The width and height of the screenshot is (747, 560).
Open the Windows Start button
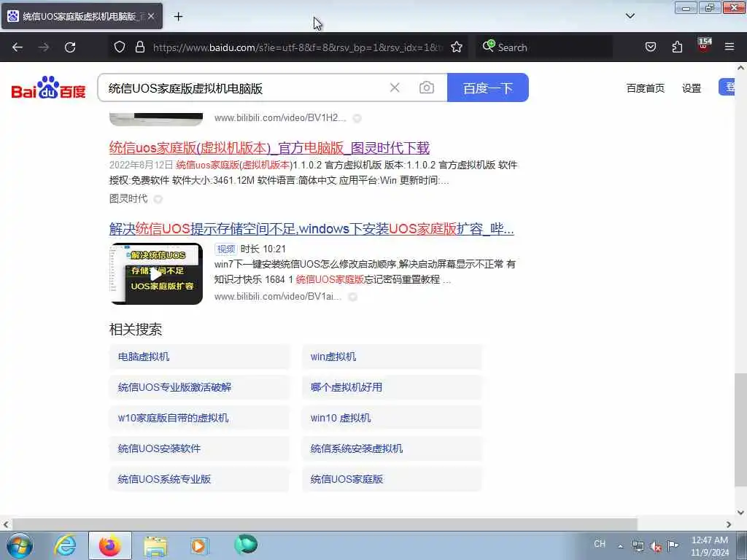coord(20,545)
